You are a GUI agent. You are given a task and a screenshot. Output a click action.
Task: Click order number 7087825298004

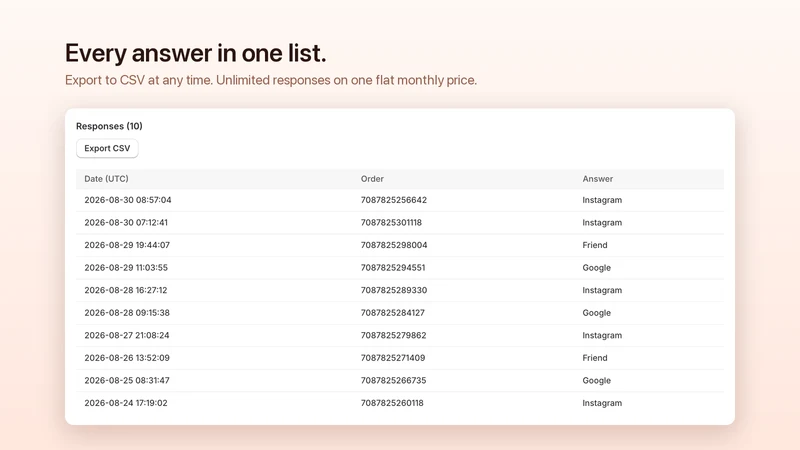click(x=394, y=245)
